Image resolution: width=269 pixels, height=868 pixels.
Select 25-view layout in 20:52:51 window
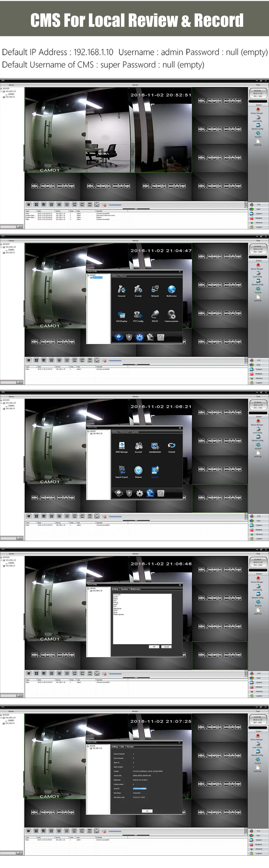click(75, 204)
